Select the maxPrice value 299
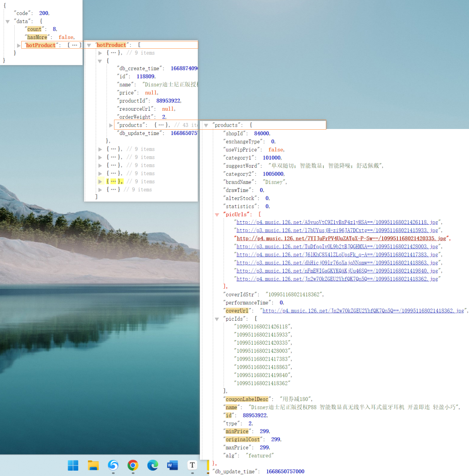Viewport: 469px width, 476px height. (264, 448)
